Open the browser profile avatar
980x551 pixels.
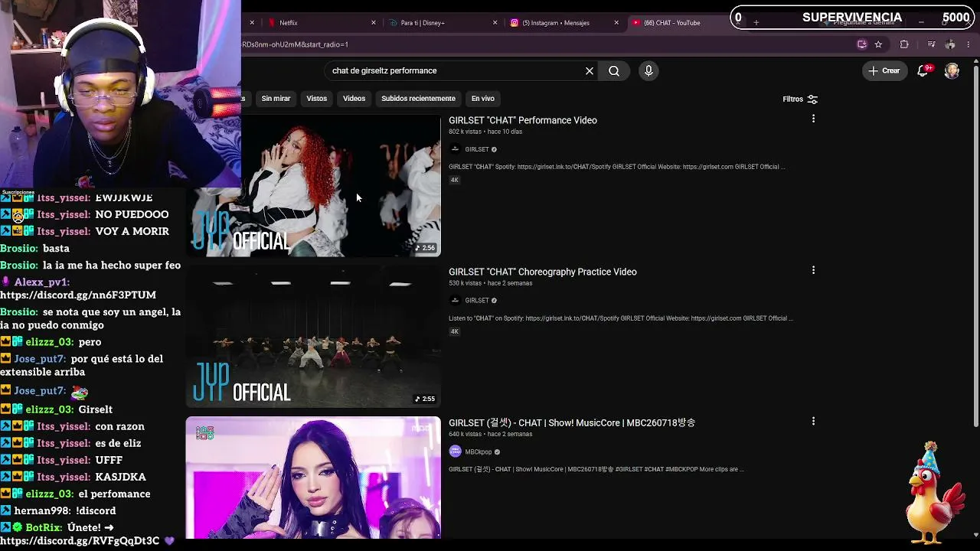(x=950, y=44)
